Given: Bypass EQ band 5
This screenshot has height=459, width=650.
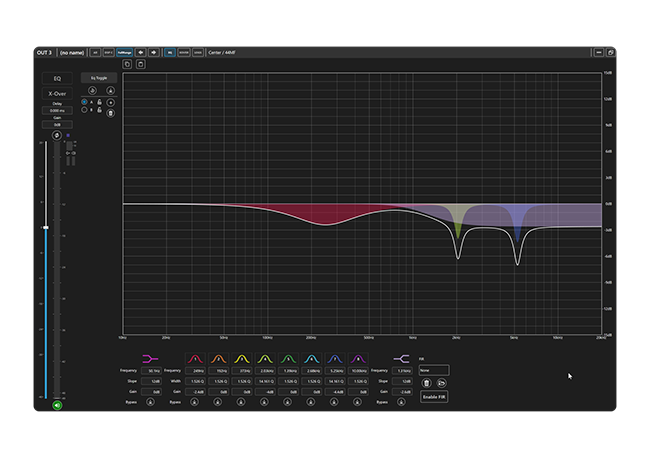Looking at the screenshot, I should pyautogui.click(x=287, y=402).
